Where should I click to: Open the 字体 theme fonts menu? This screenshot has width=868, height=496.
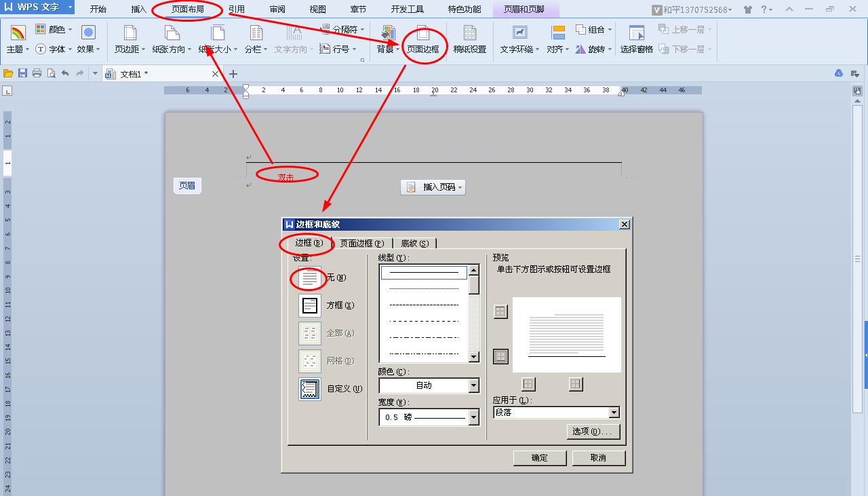pyautogui.click(x=54, y=49)
